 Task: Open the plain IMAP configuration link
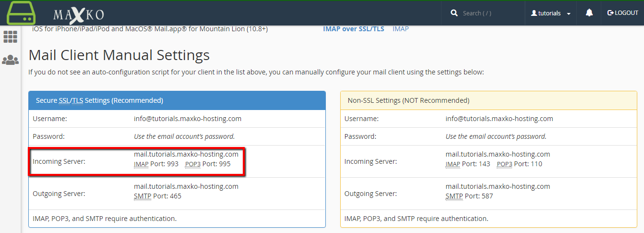400,29
